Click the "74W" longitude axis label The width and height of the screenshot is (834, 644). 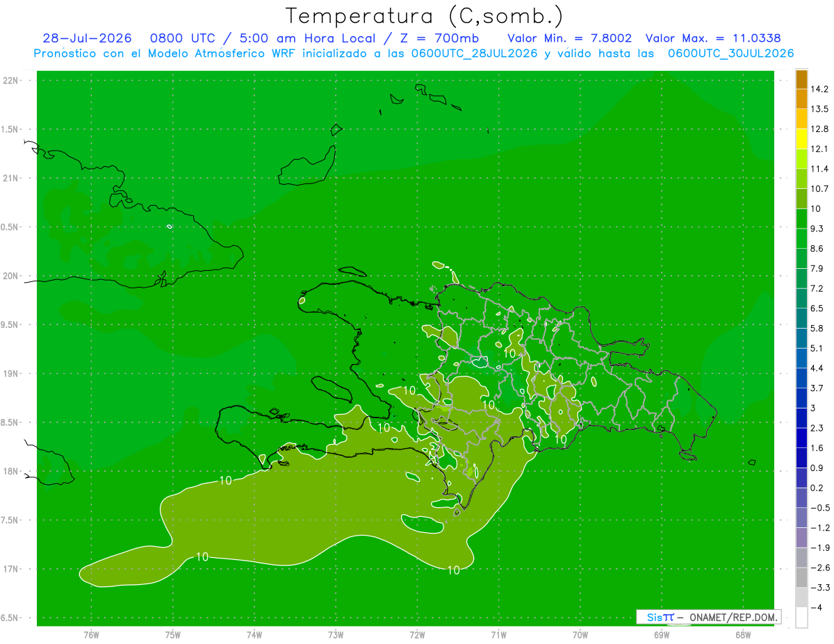[x=254, y=634]
